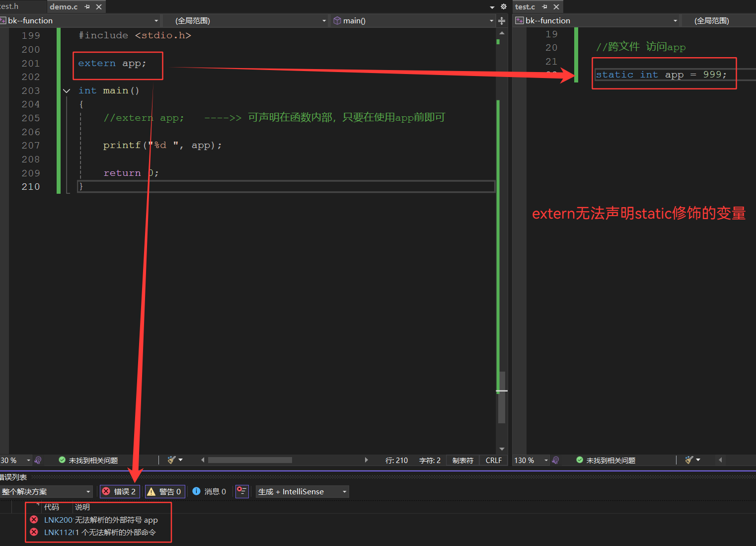Sort the error list by code column
This screenshot has height=546, width=756.
click(x=52, y=507)
